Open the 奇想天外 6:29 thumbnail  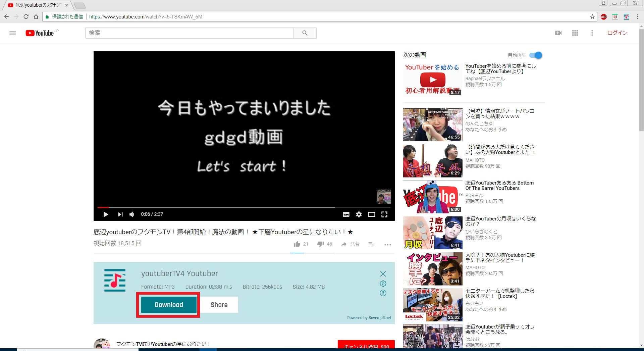433,161
